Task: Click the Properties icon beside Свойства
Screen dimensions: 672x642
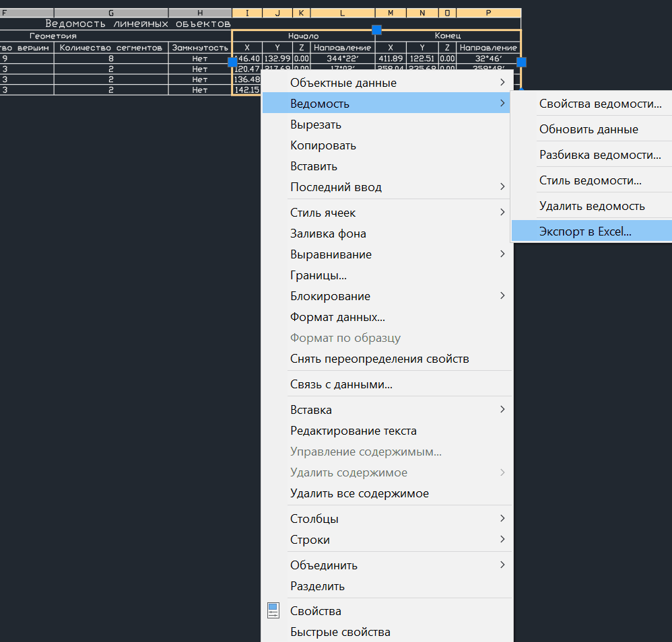Action: tap(273, 610)
